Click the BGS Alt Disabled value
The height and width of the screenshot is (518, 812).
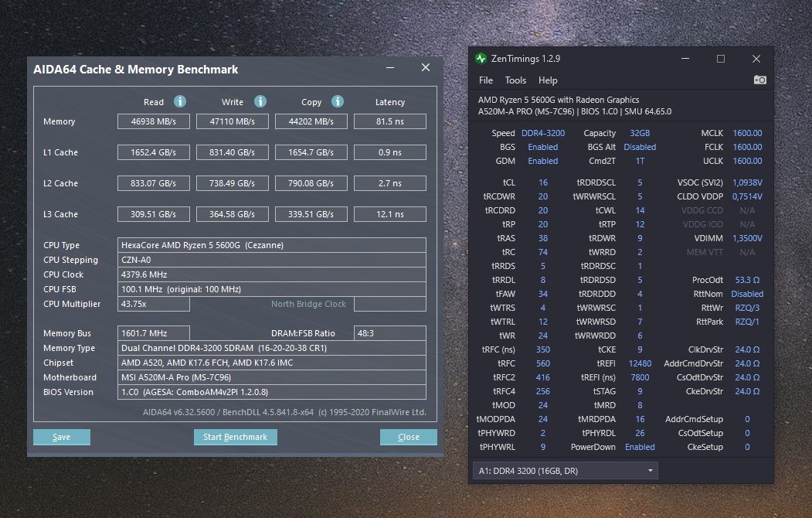tap(640, 147)
